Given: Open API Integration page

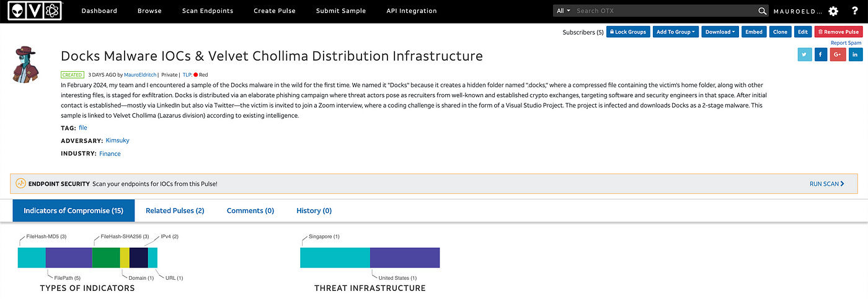Looking at the screenshot, I should tap(412, 11).
